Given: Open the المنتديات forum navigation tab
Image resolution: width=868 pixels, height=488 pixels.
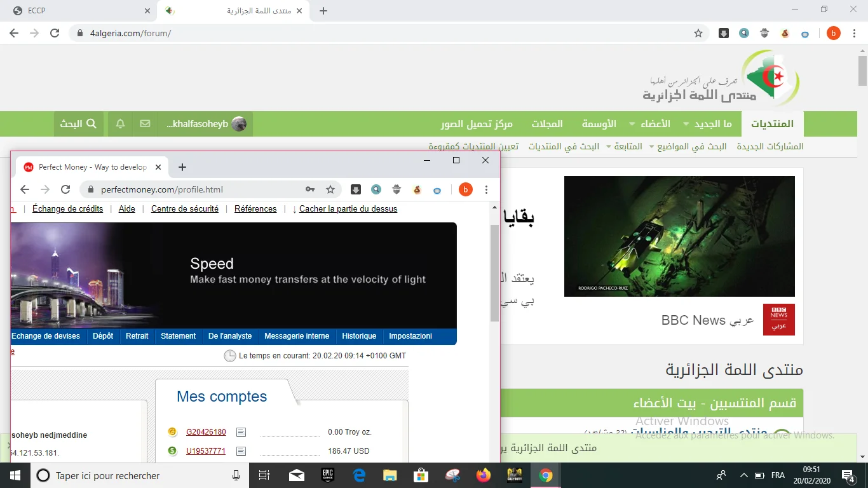Looking at the screenshot, I should tap(772, 124).
